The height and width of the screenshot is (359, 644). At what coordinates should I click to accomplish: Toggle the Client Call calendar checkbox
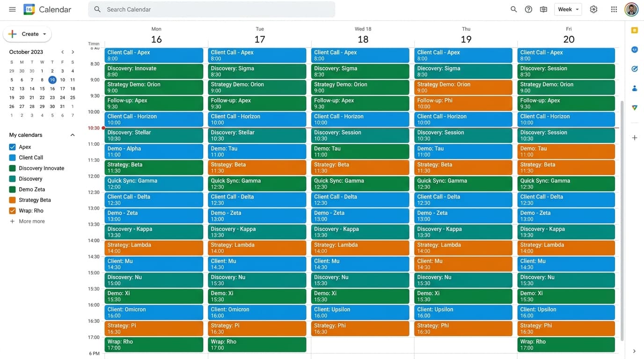[x=13, y=158]
